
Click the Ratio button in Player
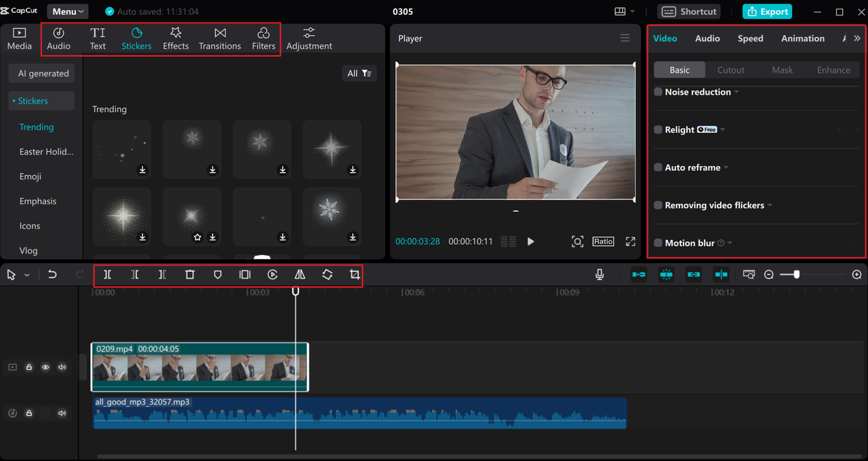(603, 241)
